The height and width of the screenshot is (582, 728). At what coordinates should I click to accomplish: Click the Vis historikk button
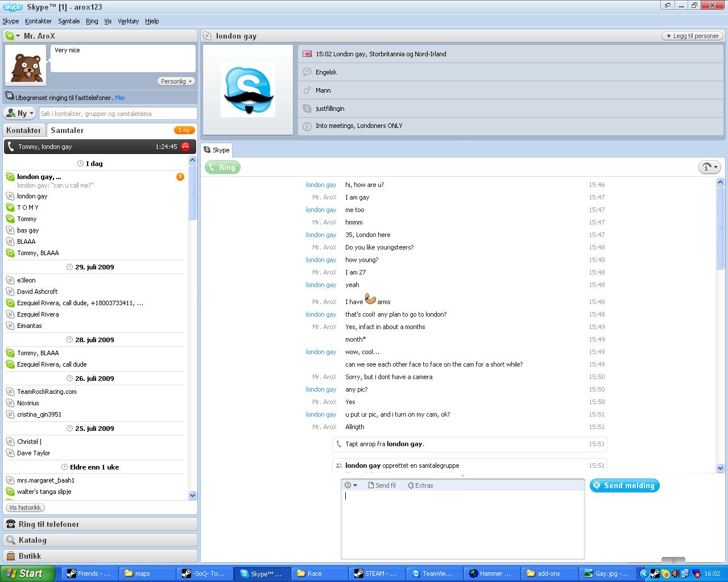[25, 508]
